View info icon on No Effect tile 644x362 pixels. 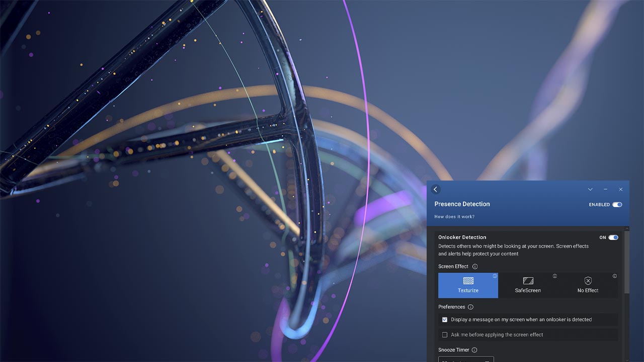tap(614, 276)
